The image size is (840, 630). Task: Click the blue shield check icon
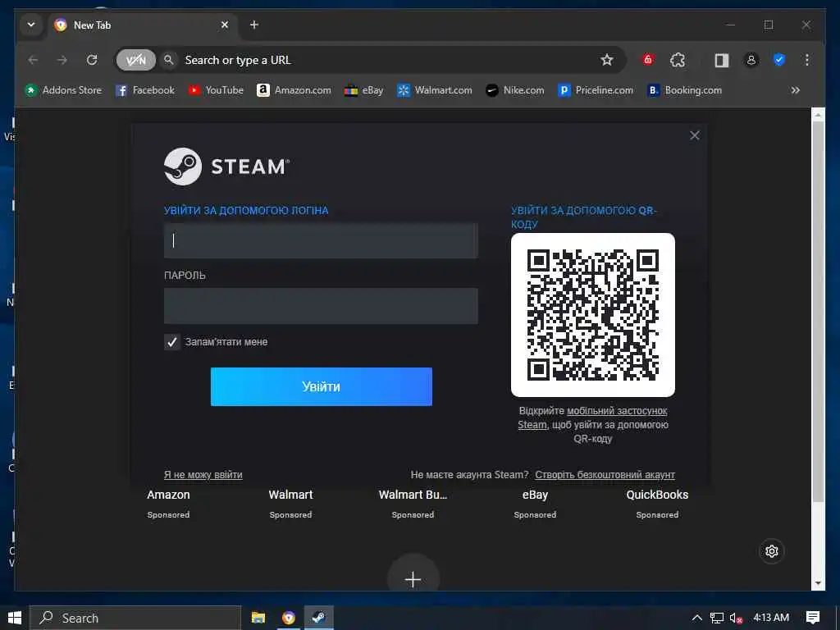(779, 60)
